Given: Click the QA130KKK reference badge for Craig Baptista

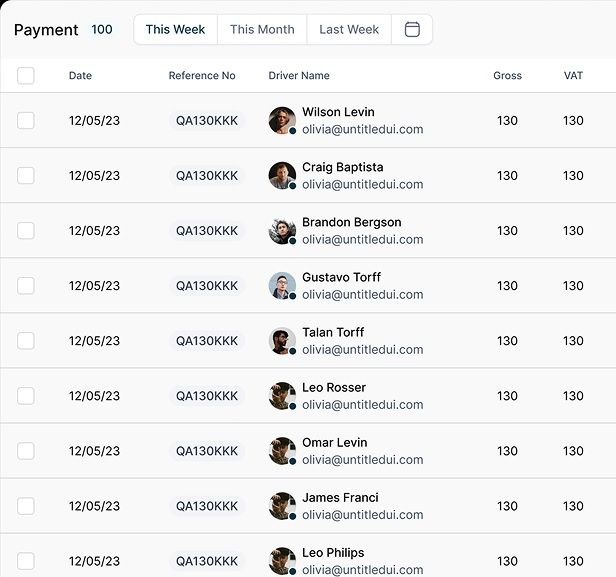Looking at the screenshot, I should point(207,176).
